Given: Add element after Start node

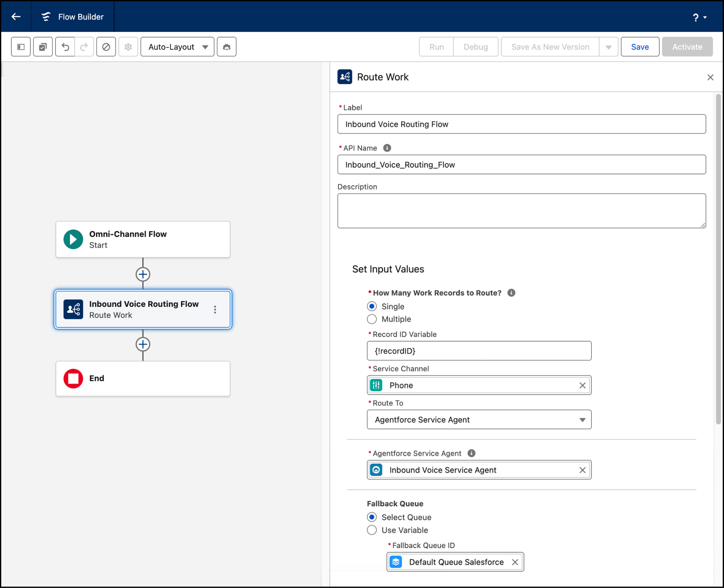Looking at the screenshot, I should point(143,274).
